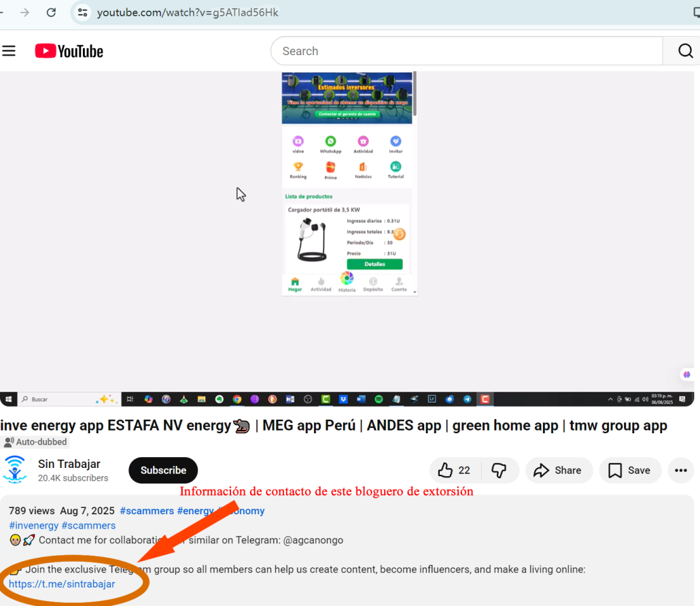Click the browser forward arrow
Image resolution: width=700 pixels, height=606 pixels.
[x=25, y=12]
